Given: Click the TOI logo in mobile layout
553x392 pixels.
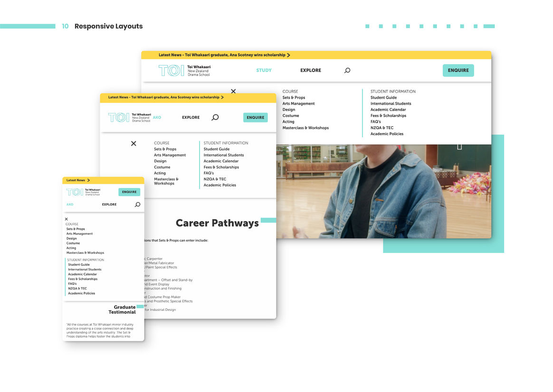Looking at the screenshot, I should click(75, 192).
